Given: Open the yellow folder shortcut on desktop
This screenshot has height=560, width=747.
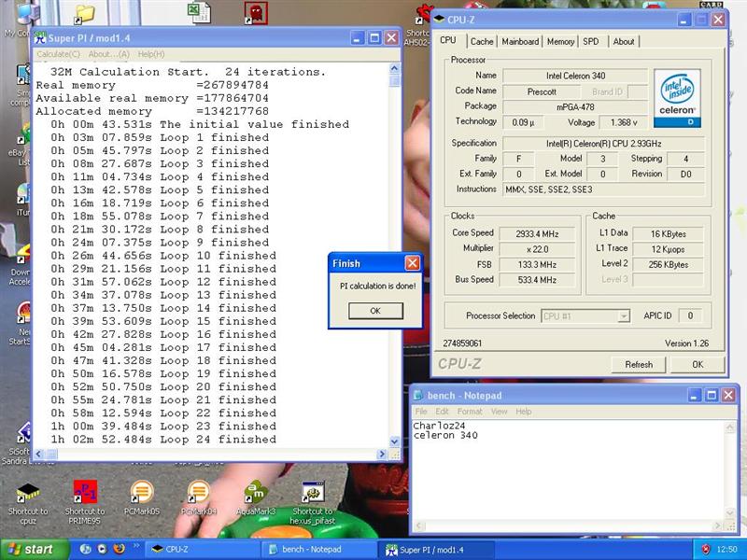Looking at the screenshot, I should click(x=85, y=14).
